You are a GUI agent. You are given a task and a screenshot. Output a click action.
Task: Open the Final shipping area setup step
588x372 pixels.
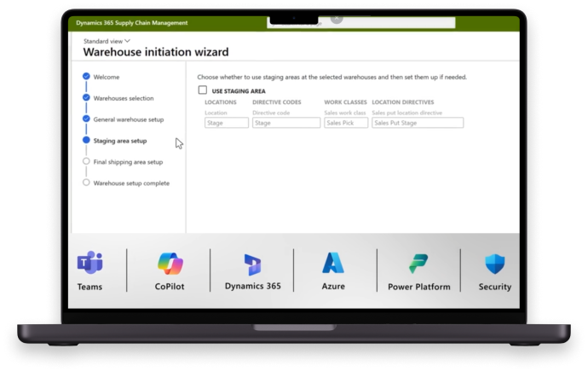pyautogui.click(x=128, y=162)
